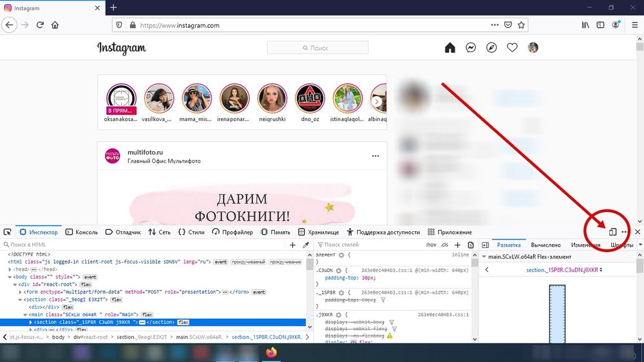Collapse the main SCxLW node
This screenshot has width=644, height=362.
(25, 315)
